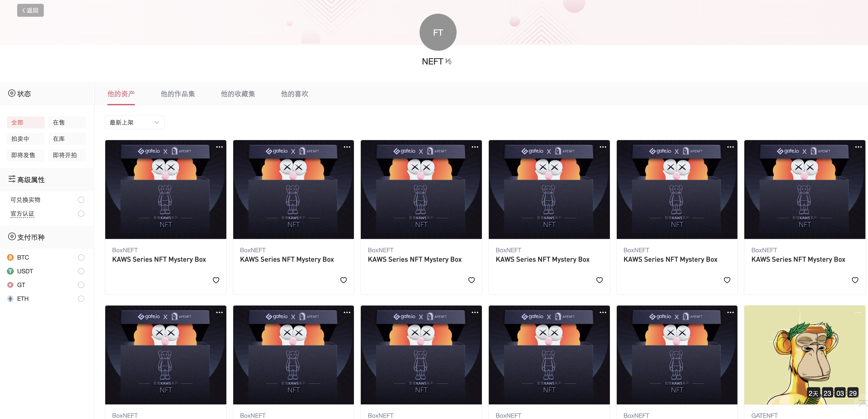The image size is (868, 419).
Task: Open more options on sixth card, row one
Action: coord(859,147)
